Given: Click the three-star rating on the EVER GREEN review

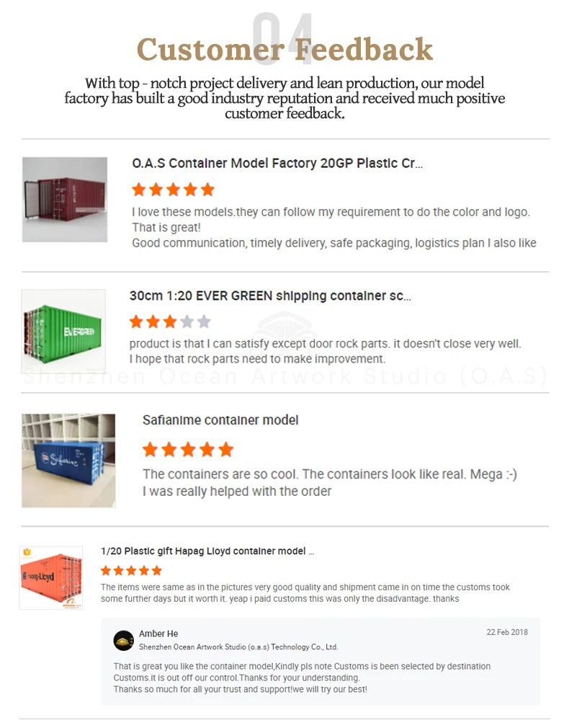Looking at the screenshot, I should tap(170, 321).
